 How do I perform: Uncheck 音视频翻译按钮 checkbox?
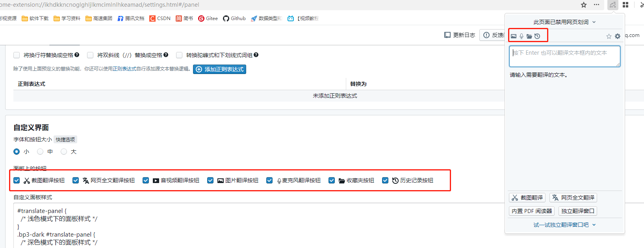point(146,180)
